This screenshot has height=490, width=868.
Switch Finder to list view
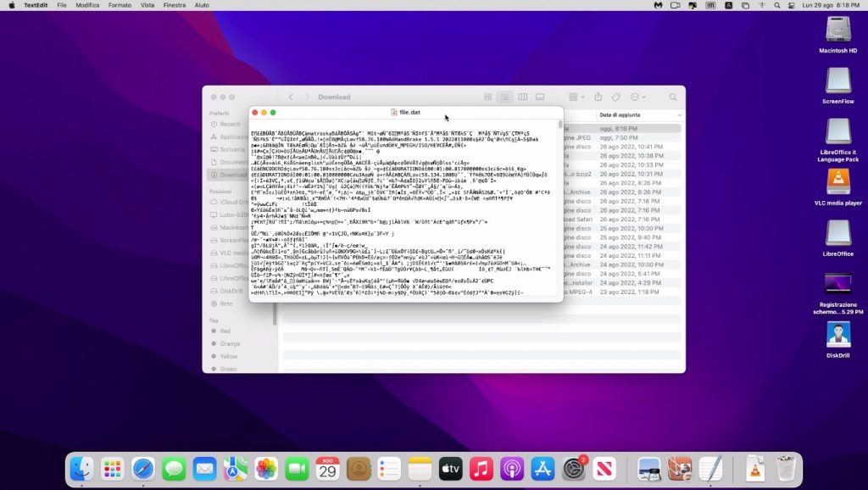[x=505, y=97]
